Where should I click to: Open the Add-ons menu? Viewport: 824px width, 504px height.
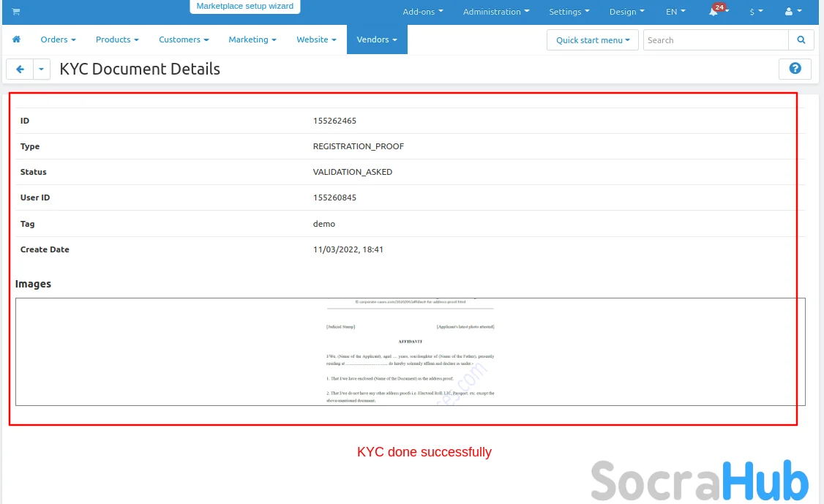pyautogui.click(x=422, y=12)
